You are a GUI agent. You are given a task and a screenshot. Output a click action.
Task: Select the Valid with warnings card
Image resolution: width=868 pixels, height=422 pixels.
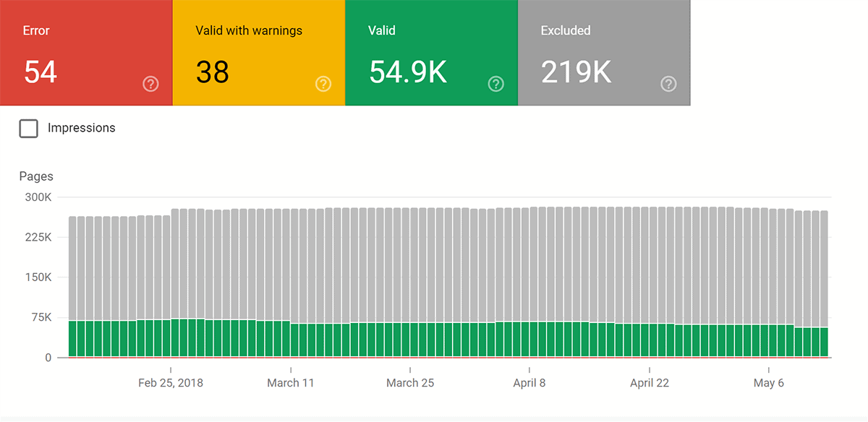click(259, 53)
